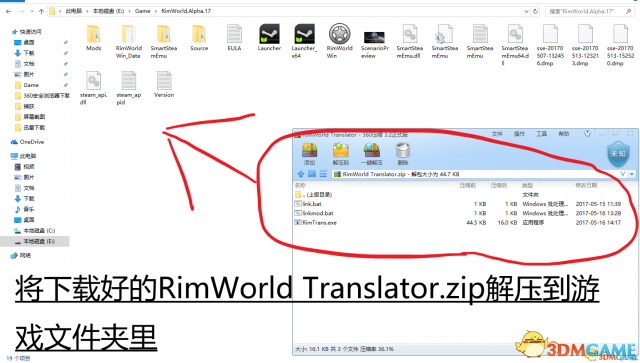Select the SmartSteamEmu64.dll file
Viewport: 640px width, 363px height.
pyautogui.click(x=515, y=45)
